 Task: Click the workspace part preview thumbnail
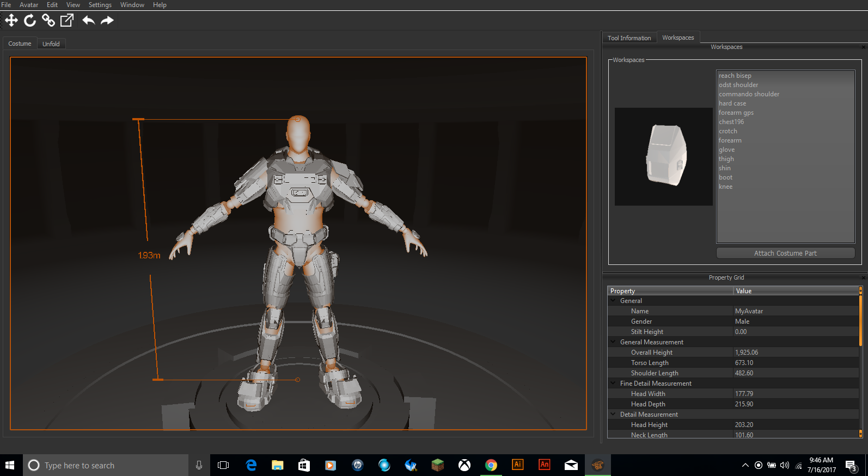pyautogui.click(x=663, y=157)
